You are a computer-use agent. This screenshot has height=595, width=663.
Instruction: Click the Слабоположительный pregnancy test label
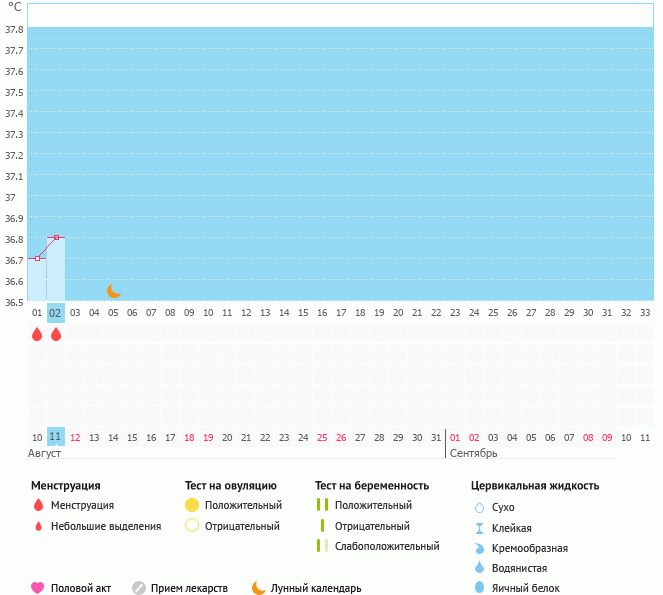click(x=387, y=546)
